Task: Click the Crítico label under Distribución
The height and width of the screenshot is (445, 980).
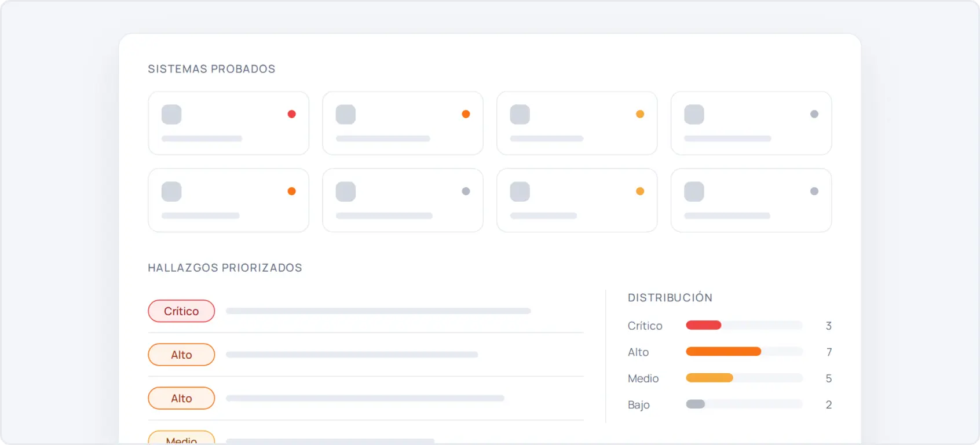Action: (645, 326)
